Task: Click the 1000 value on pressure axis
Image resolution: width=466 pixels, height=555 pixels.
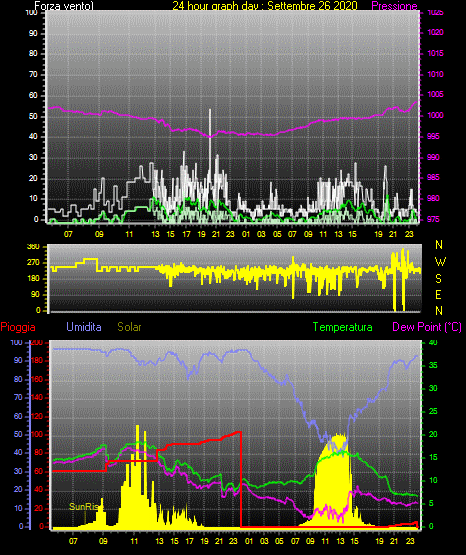Action: pyautogui.click(x=435, y=115)
